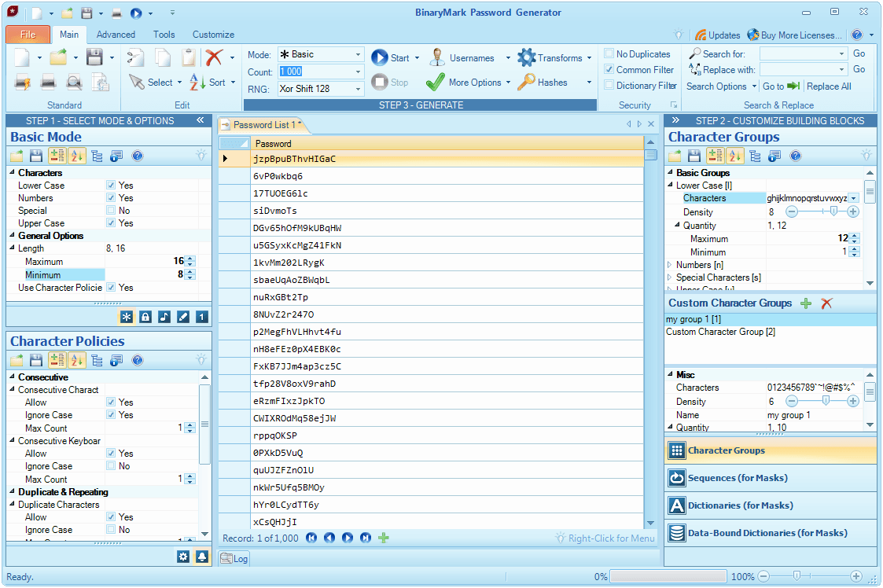Click the Sort A-Z icon

click(197, 83)
